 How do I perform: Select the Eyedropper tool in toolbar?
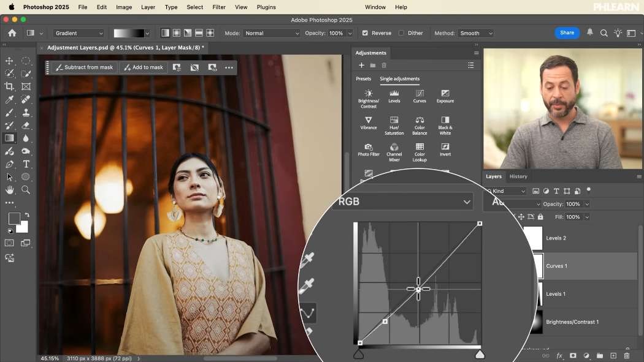point(9,99)
